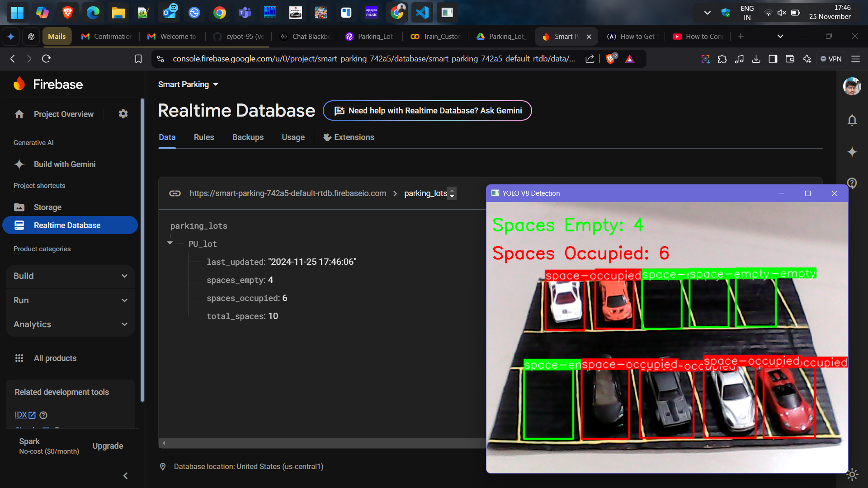The width and height of the screenshot is (868, 488).
Task: Click the Ask Gemini help button
Action: coord(427,110)
